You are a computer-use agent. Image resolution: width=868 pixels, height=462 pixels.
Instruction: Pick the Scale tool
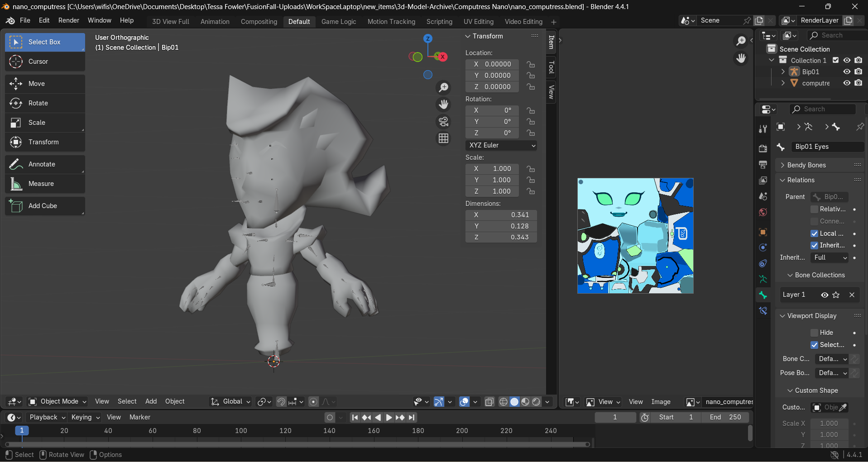coord(45,123)
